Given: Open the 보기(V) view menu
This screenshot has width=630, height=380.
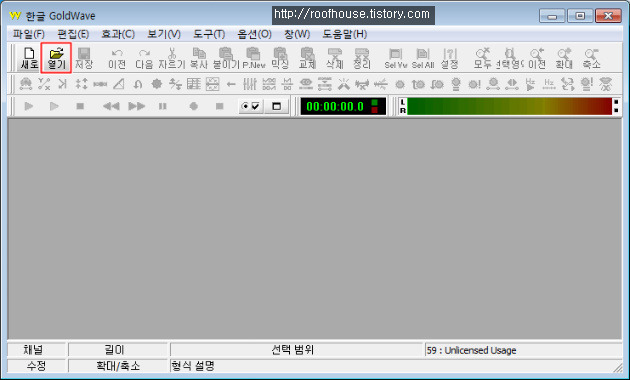Looking at the screenshot, I should pos(164,34).
